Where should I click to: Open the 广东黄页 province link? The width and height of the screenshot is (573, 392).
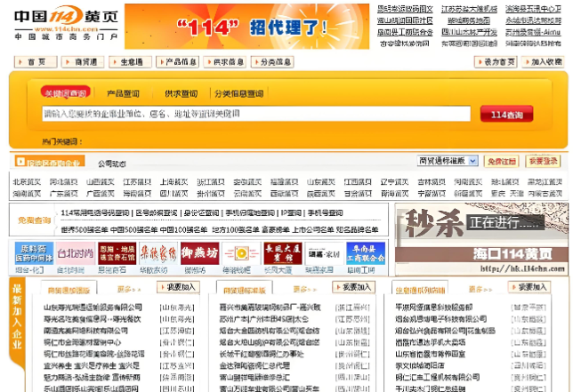point(63,193)
